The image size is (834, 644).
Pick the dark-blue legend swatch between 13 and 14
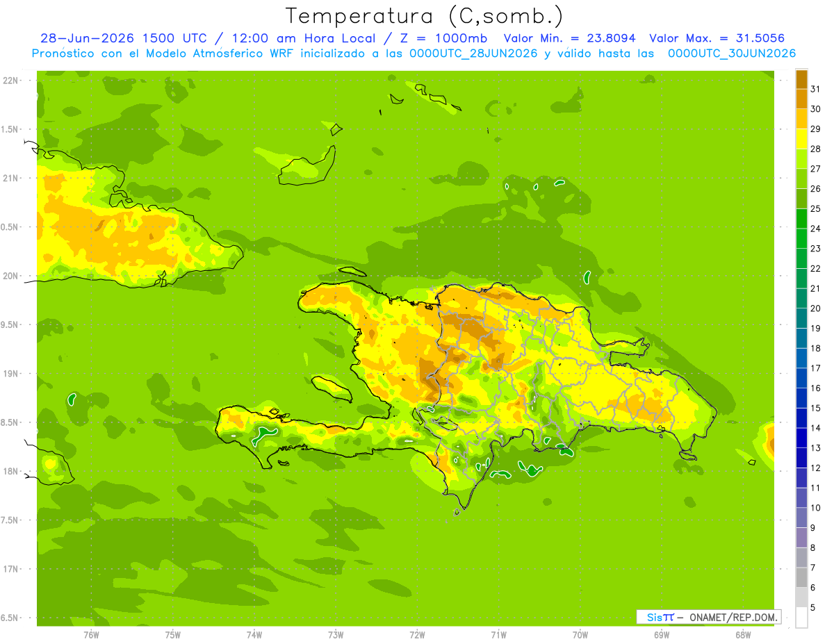tap(801, 438)
